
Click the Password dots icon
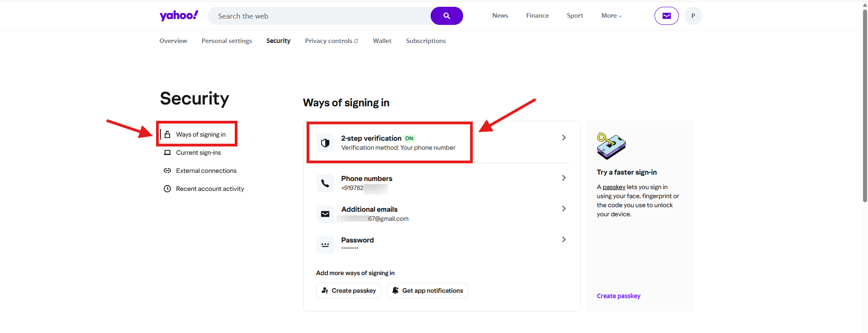[x=325, y=245]
